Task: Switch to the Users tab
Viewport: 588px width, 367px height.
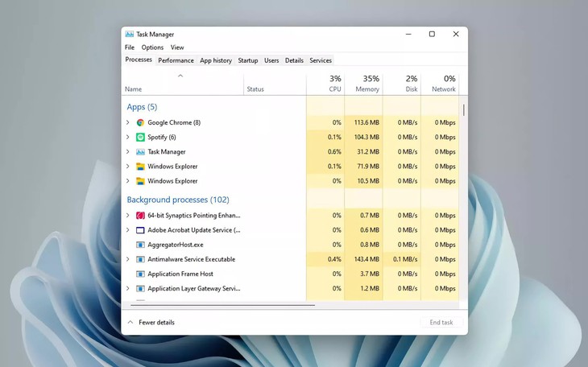Action: pyautogui.click(x=271, y=60)
